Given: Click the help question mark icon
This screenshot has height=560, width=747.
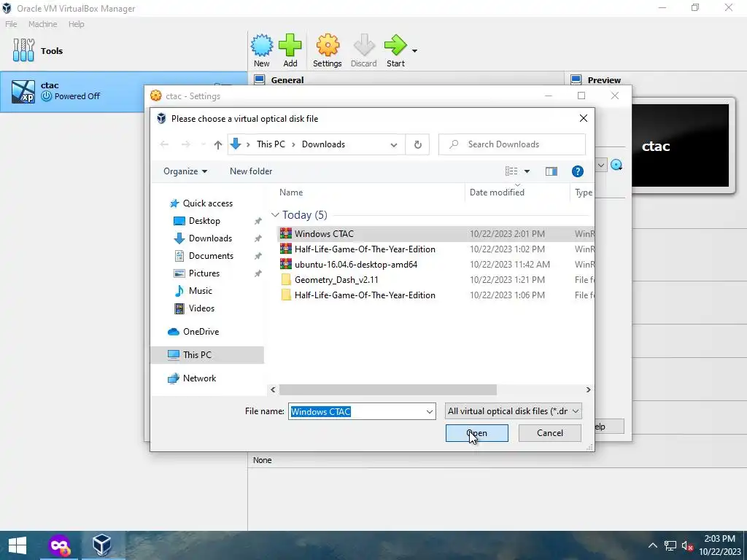Looking at the screenshot, I should [578, 171].
